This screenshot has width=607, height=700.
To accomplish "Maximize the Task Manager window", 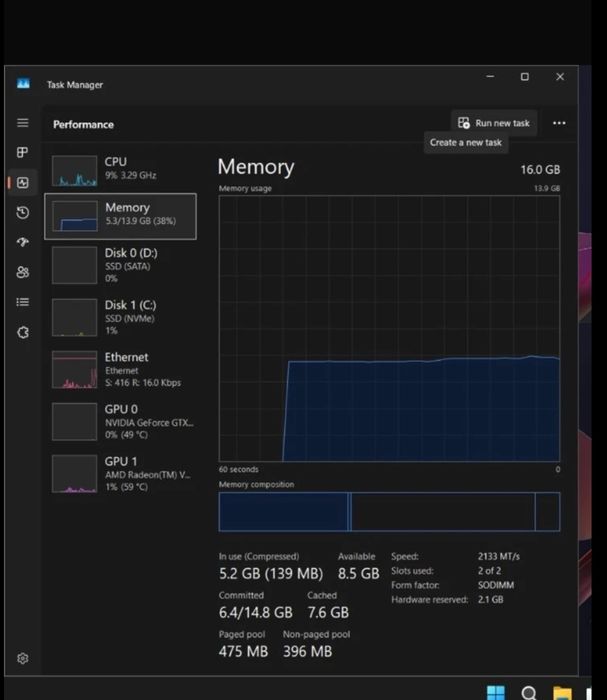I will click(525, 77).
